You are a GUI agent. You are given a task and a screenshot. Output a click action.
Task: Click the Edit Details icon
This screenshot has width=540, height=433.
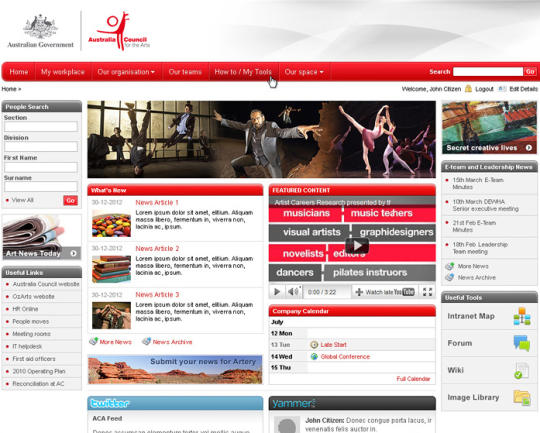pyautogui.click(x=502, y=89)
